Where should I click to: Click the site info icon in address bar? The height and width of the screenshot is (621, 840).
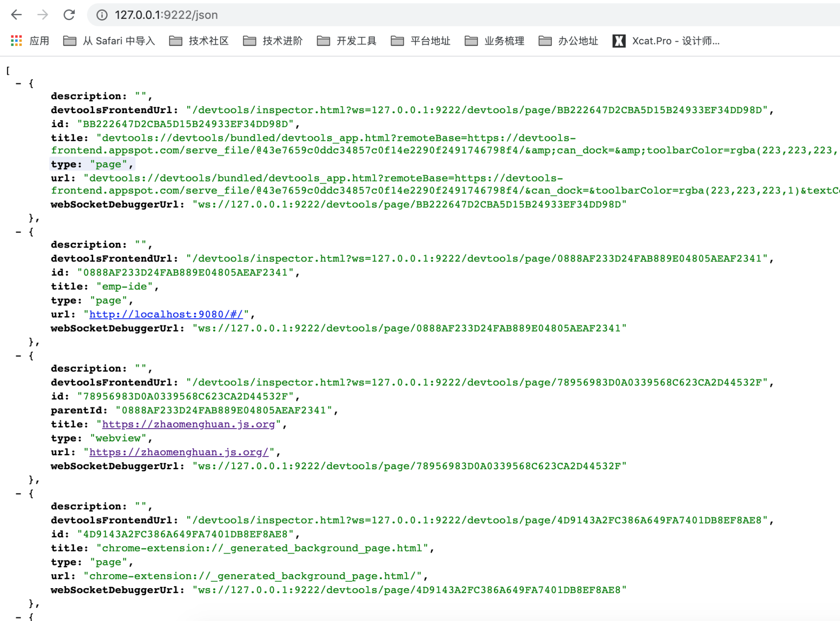pos(102,15)
